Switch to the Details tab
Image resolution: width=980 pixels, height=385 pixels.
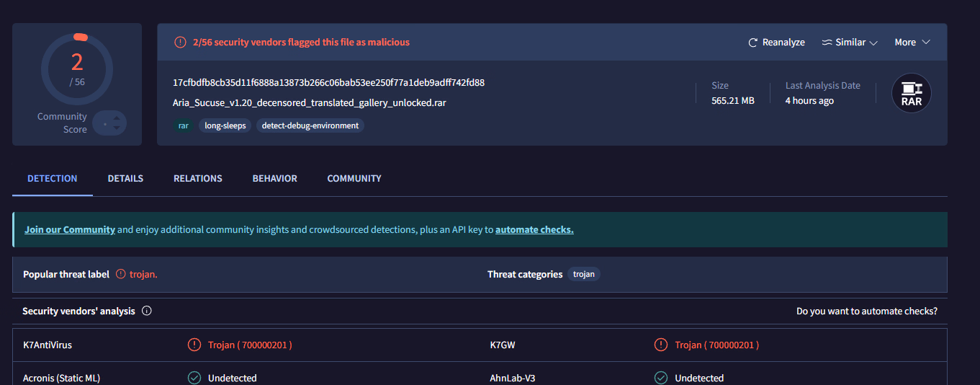[x=125, y=178]
